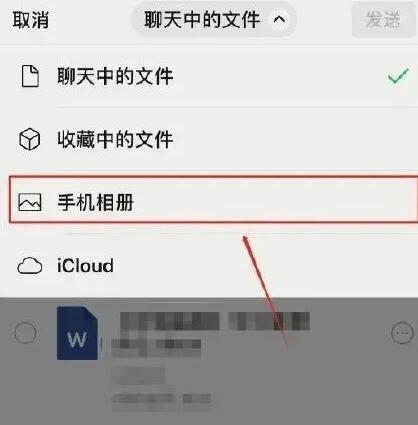Tap the picture icon next to 手机相册

pos(30,202)
